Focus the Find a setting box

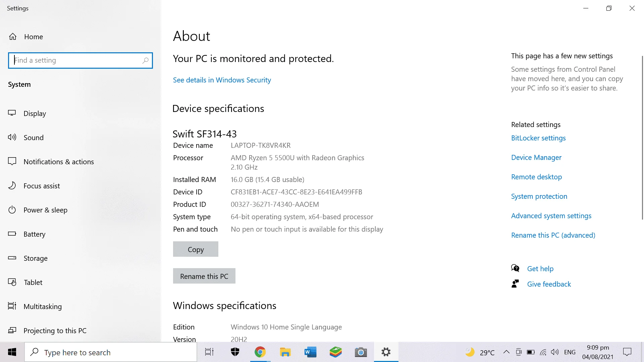point(80,60)
